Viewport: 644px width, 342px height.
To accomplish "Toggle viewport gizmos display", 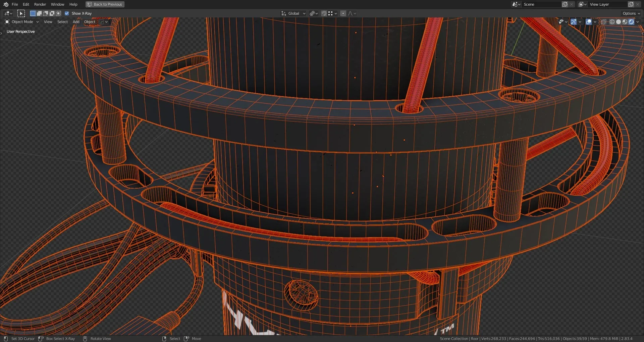I will pos(574,22).
